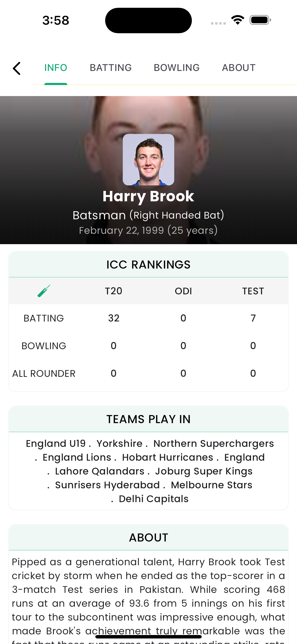Tap the back arrow icon
This screenshot has height=644, width=297.
[17, 68]
